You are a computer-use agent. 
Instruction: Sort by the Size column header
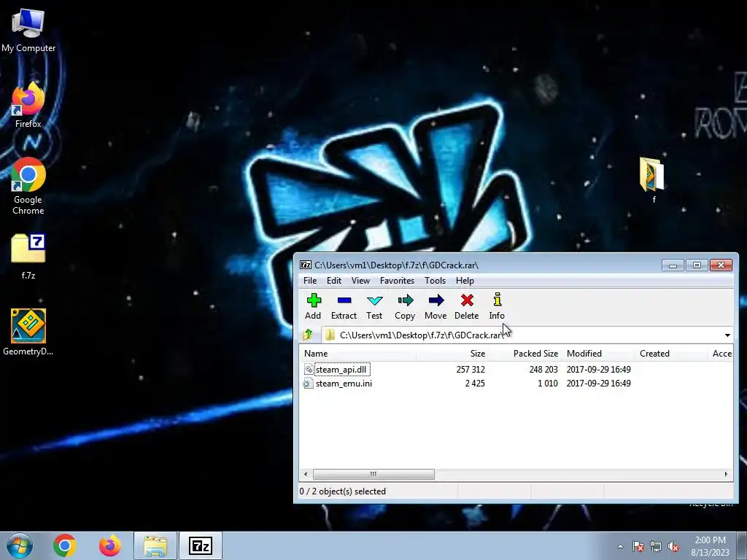(x=452, y=354)
